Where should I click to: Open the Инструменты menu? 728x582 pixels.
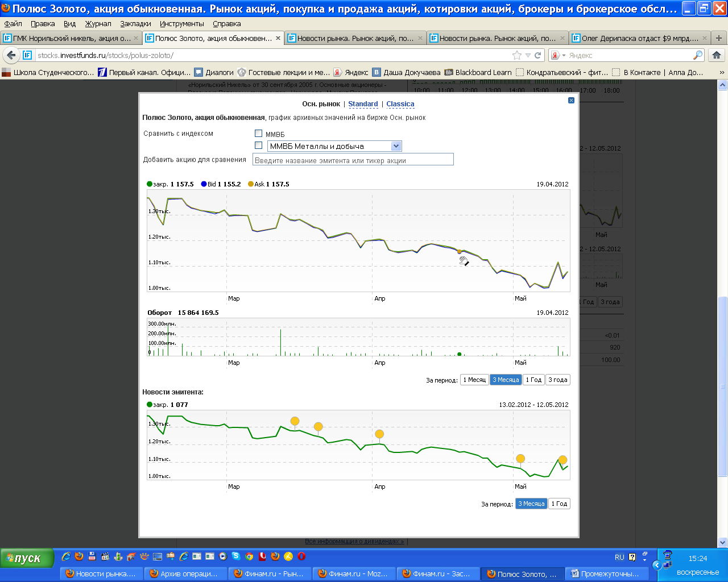point(182,24)
